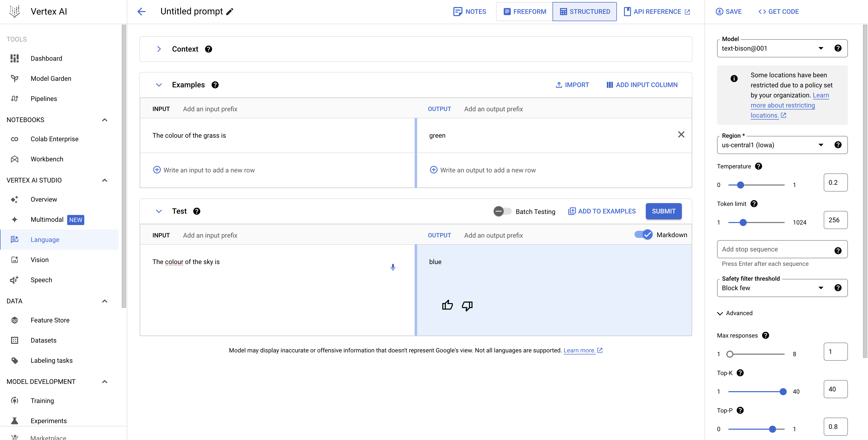
Task: Open the Model dropdown text-bison@001
Action: (772, 49)
